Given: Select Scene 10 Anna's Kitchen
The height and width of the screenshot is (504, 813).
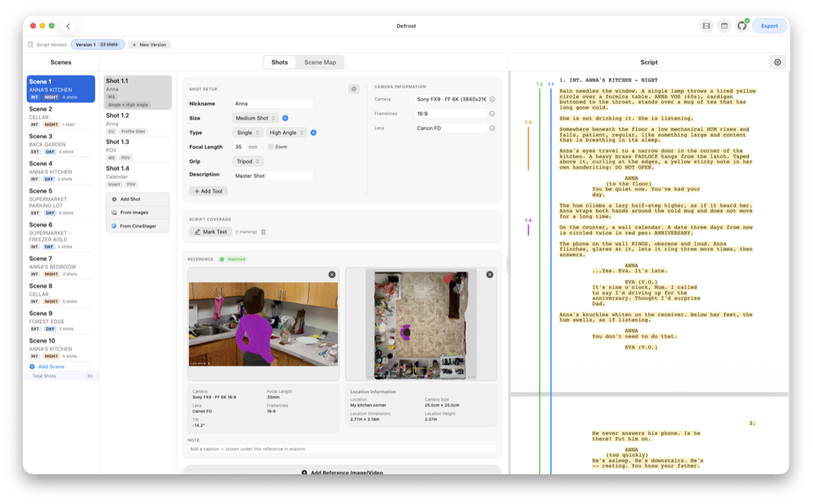Looking at the screenshot, I should pyautogui.click(x=61, y=348).
